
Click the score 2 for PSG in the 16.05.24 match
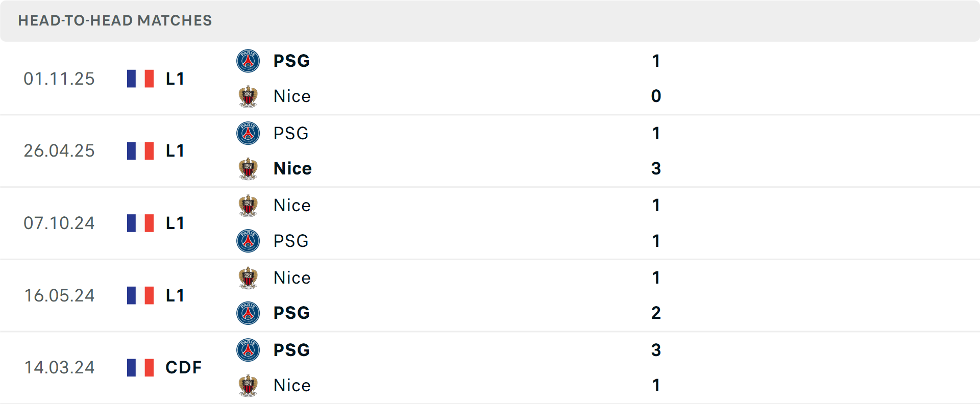point(656,313)
